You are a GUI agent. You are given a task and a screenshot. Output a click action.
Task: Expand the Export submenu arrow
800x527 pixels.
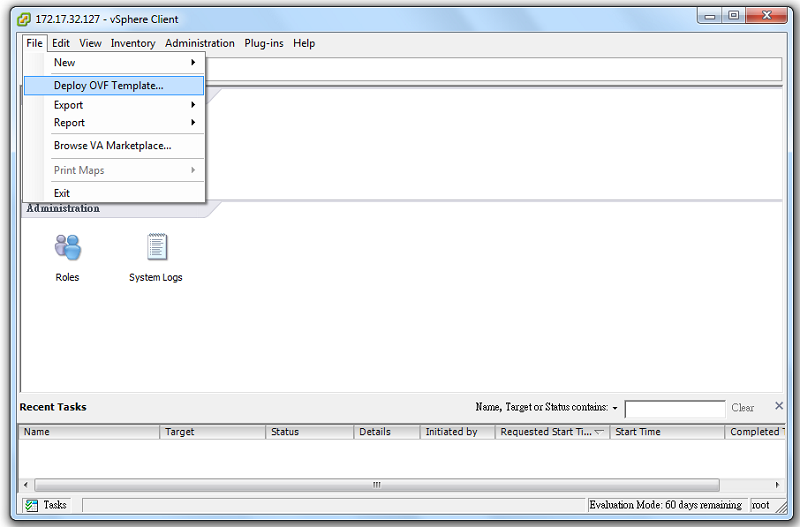pyautogui.click(x=193, y=105)
